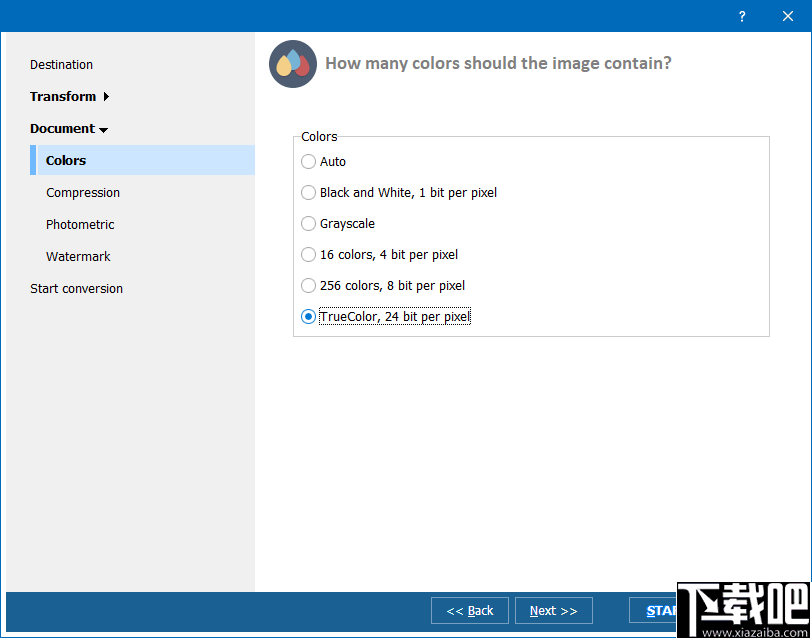Open the Watermark settings page
Image resolution: width=812 pixels, height=638 pixels.
(78, 257)
